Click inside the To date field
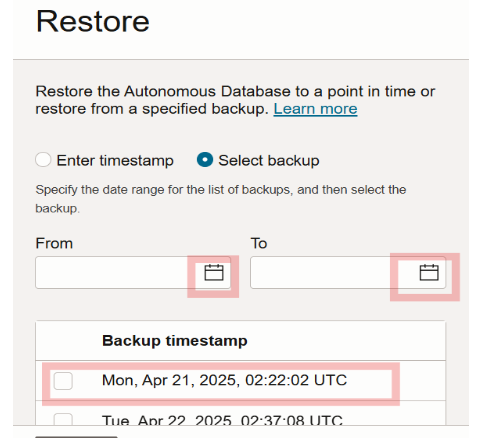Screen dimensions: 492x440 (348, 273)
